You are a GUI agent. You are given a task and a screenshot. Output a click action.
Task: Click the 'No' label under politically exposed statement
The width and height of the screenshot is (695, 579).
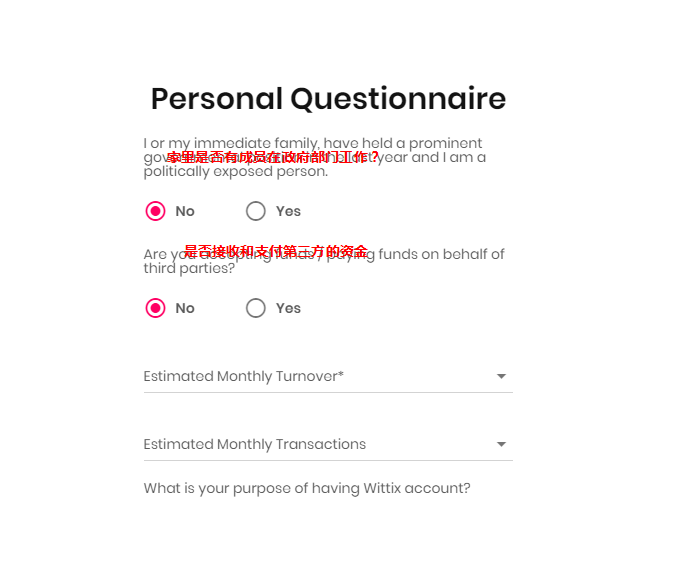pos(185,211)
